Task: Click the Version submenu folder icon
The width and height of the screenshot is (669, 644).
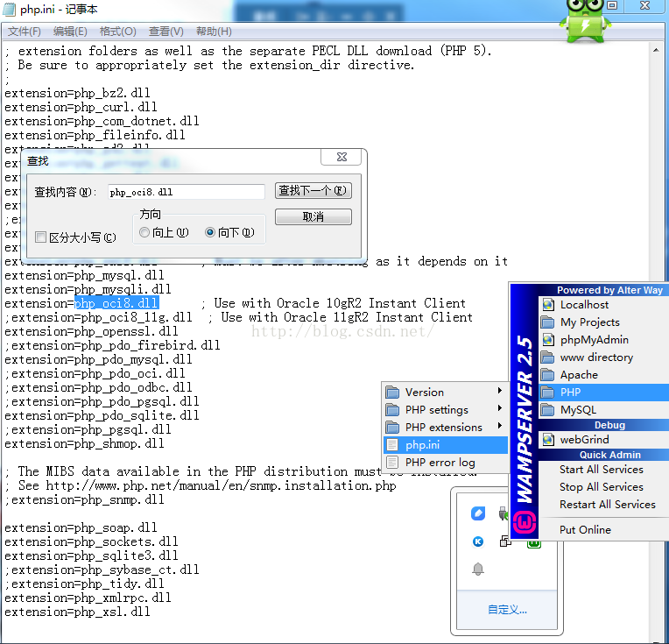Action: [392, 392]
